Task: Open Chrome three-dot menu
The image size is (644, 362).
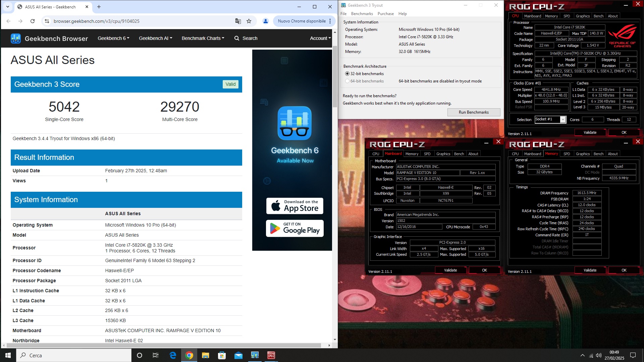Action: tap(330, 21)
